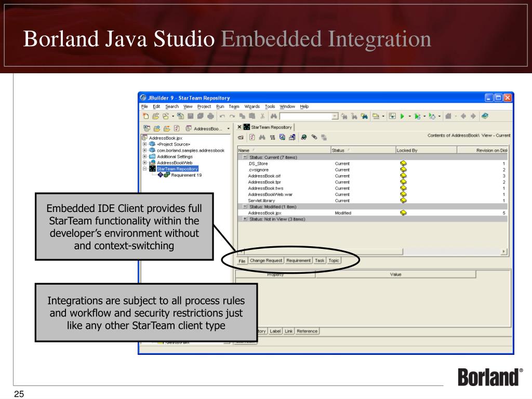Click the New file toolbar icon
This screenshot has width=532, height=399.
click(146, 116)
